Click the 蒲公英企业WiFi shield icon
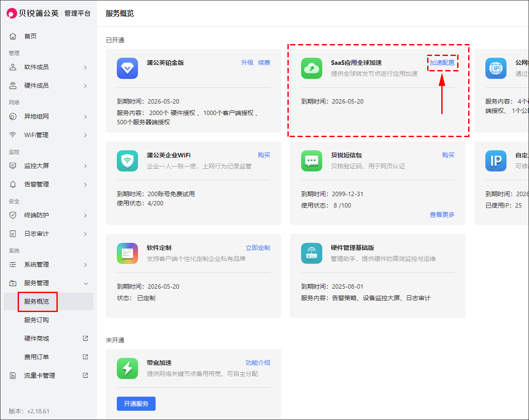The width and height of the screenshot is (529, 420). coord(127,161)
